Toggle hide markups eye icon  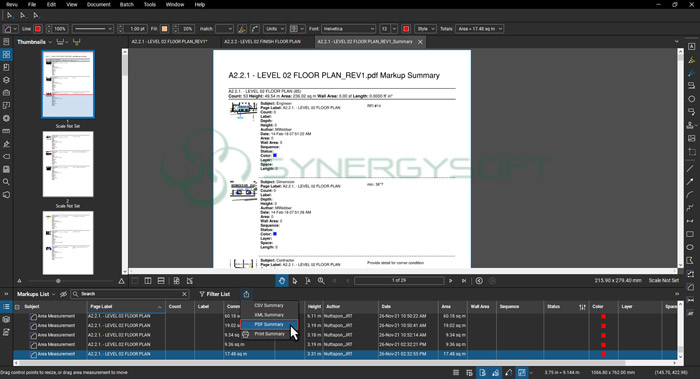(63, 294)
